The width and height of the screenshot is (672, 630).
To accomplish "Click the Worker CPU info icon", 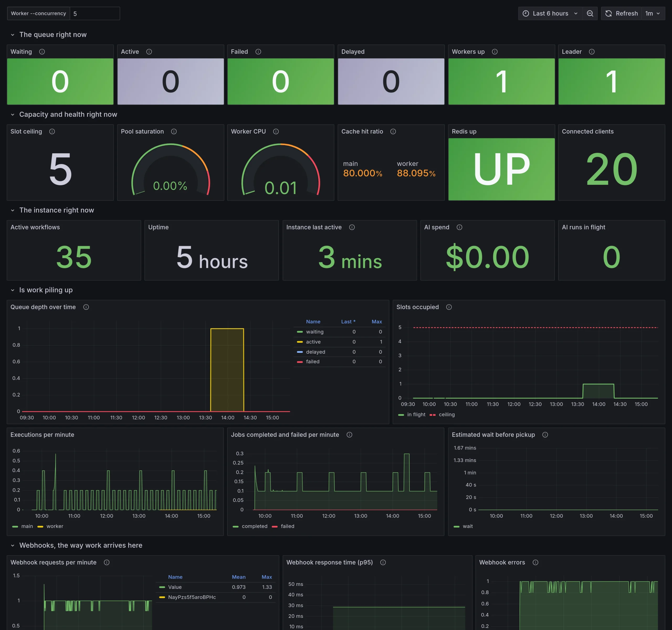I will click(x=276, y=132).
